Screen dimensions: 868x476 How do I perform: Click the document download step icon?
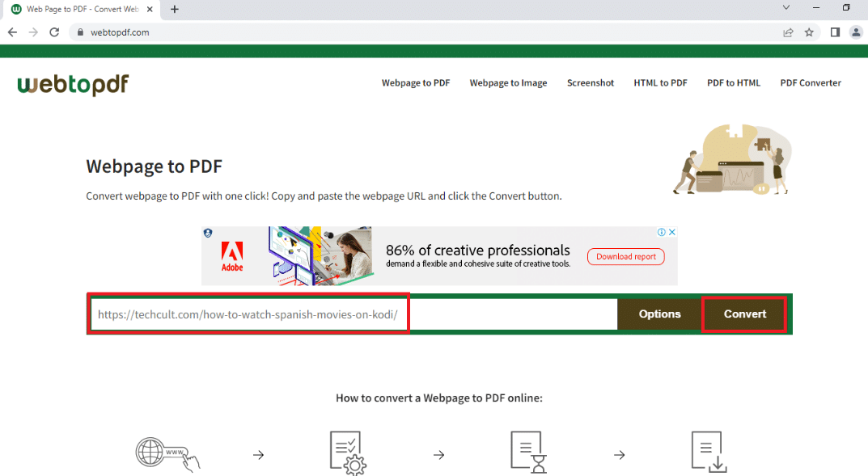(x=709, y=453)
